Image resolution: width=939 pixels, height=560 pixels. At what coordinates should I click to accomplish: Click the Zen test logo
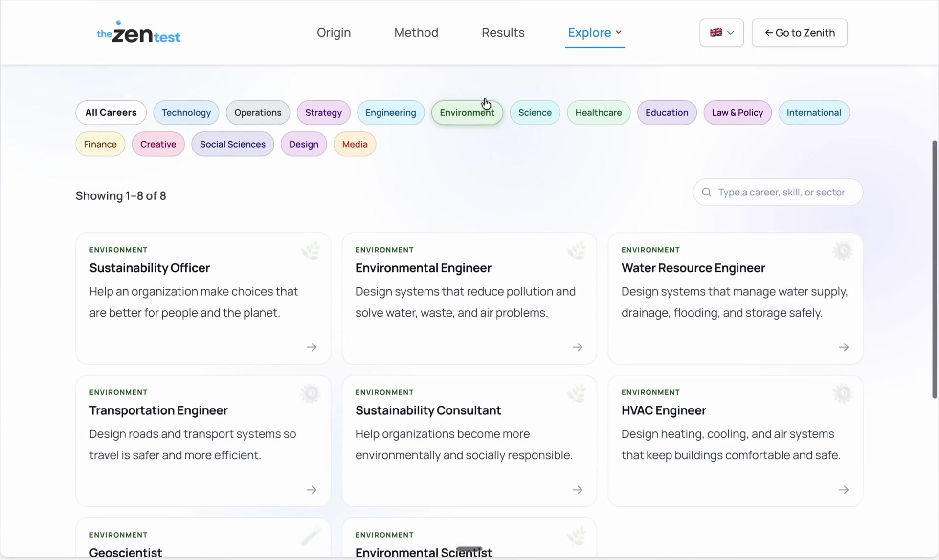(x=138, y=32)
